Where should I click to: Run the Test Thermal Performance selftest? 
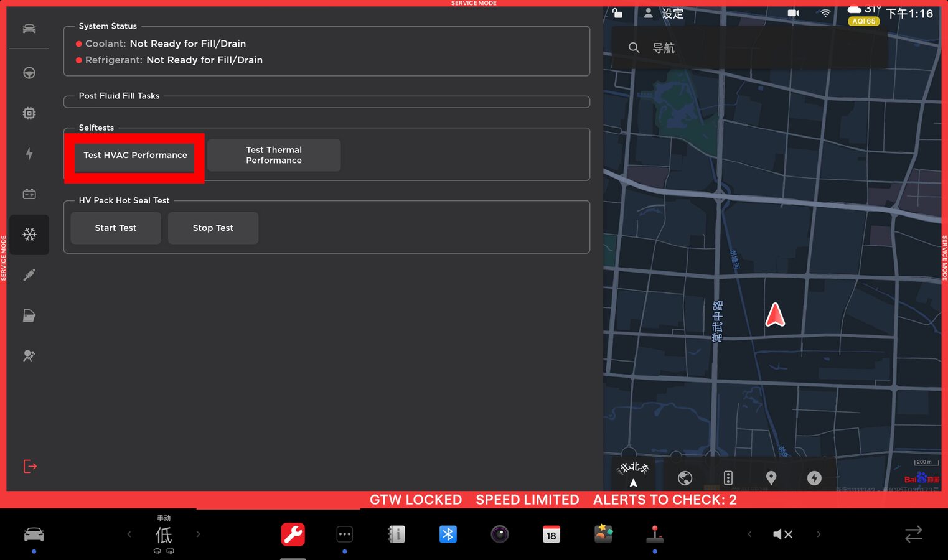point(274,155)
